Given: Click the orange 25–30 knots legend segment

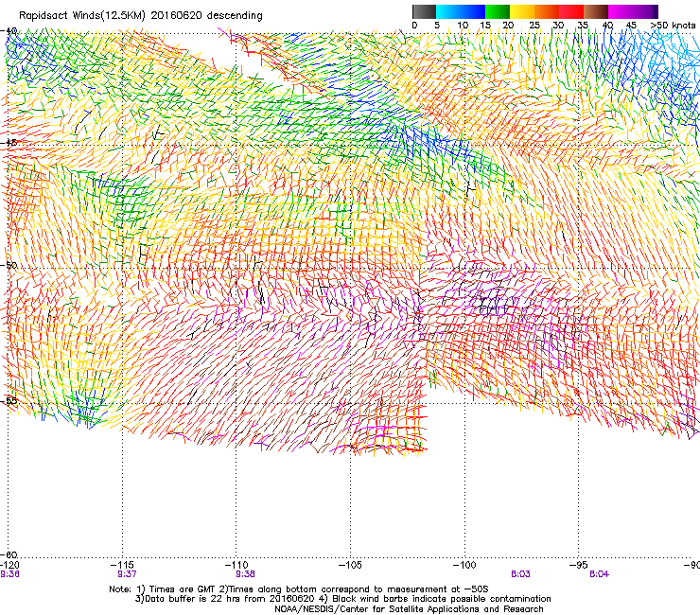Looking at the screenshot, I should point(547,11).
